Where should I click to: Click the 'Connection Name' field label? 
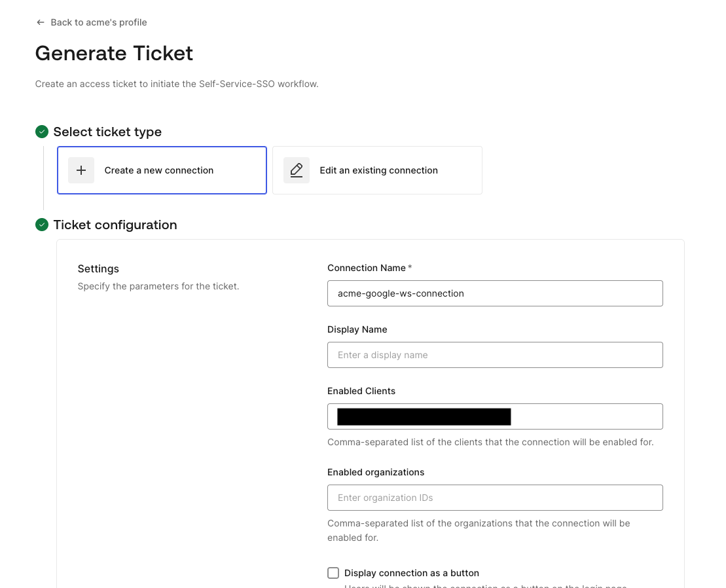(x=367, y=268)
